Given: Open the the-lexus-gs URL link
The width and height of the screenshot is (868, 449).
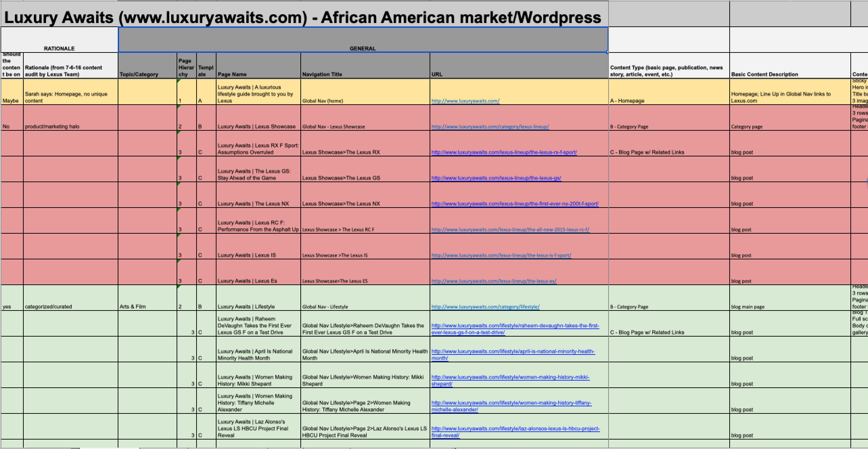Looking at the screenshot, I should [496, 178].
